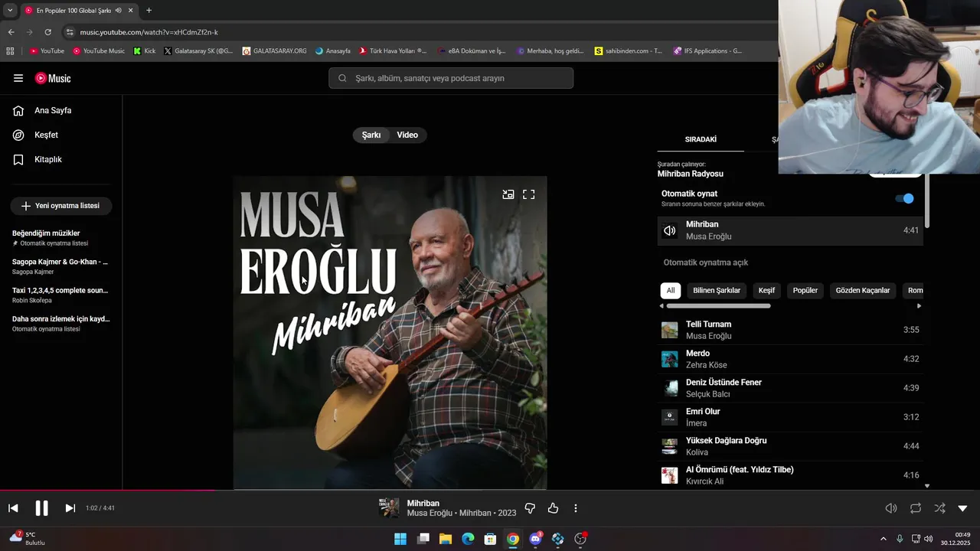Open File Explorer from taskbar

[446, 539]
